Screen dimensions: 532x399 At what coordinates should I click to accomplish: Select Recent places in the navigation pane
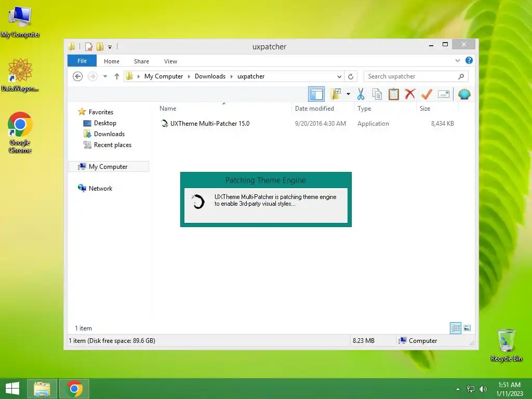(x=113, y=145)
